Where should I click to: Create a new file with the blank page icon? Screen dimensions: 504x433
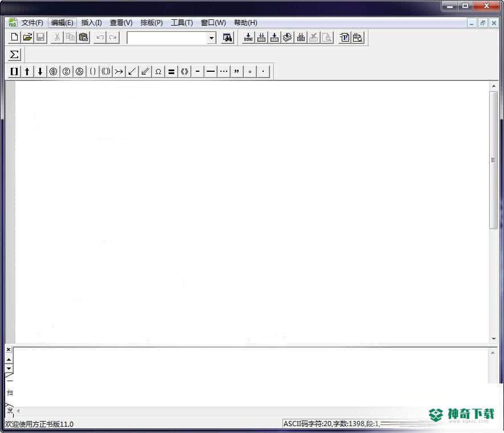point(14,37)
